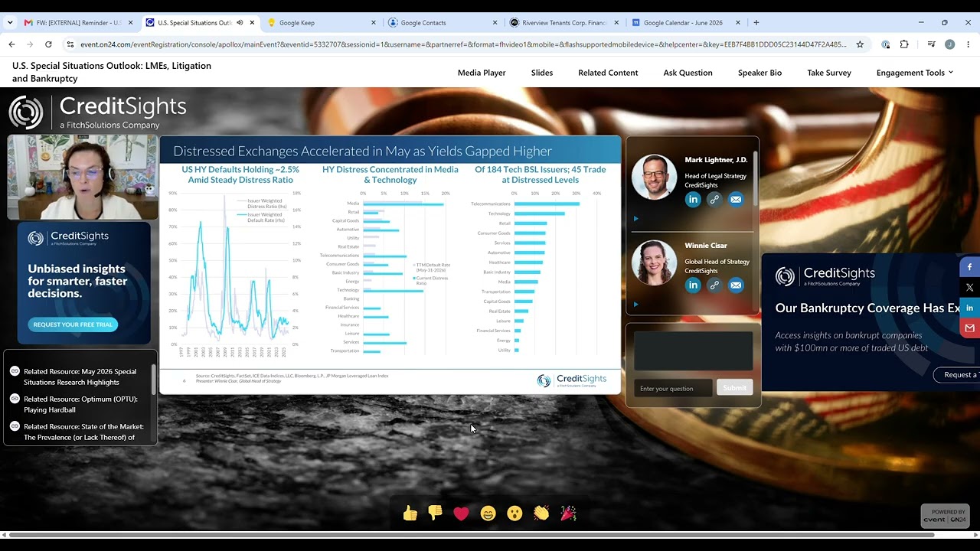Send red heart reaction

461,514
